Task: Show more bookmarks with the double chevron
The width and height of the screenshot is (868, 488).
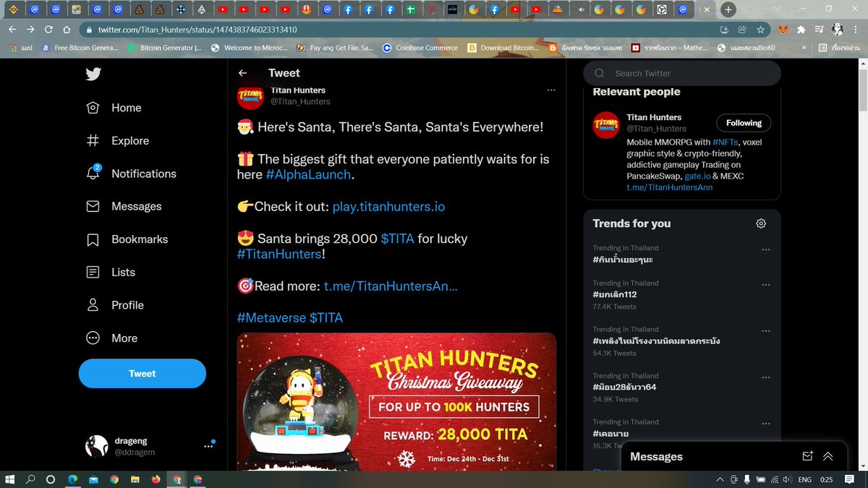Action: [804, 48]
